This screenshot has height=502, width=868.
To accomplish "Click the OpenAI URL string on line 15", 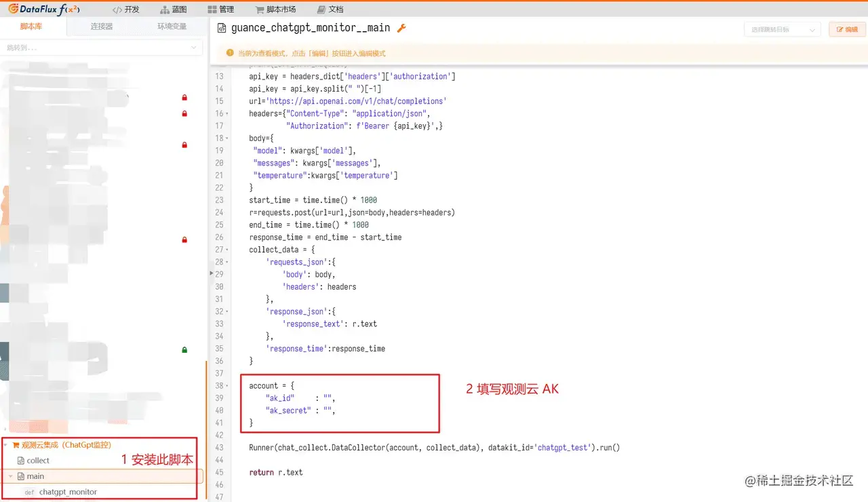I will pos(356,101).
